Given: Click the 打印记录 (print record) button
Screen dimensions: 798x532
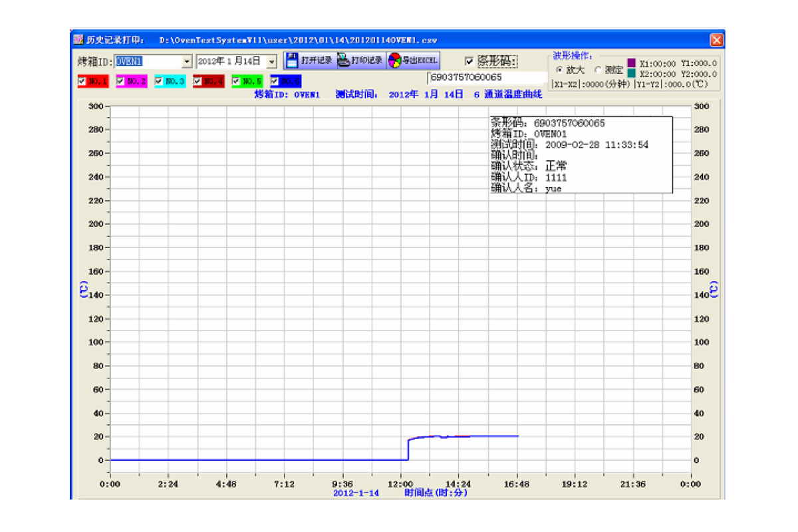Looking at the screenshot, I should point(360,61).
